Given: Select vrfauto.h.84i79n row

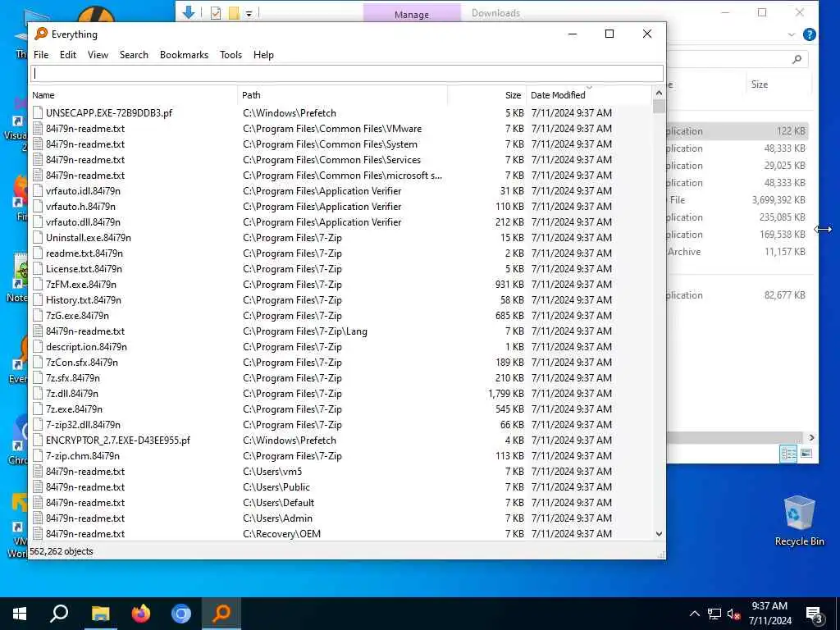Looking at the screenshot, I should (x=340, y=206).
